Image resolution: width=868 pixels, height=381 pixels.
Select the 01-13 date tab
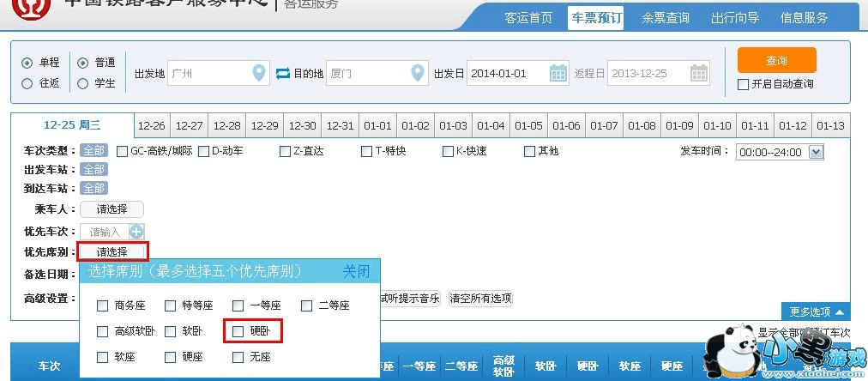point(831,126)
